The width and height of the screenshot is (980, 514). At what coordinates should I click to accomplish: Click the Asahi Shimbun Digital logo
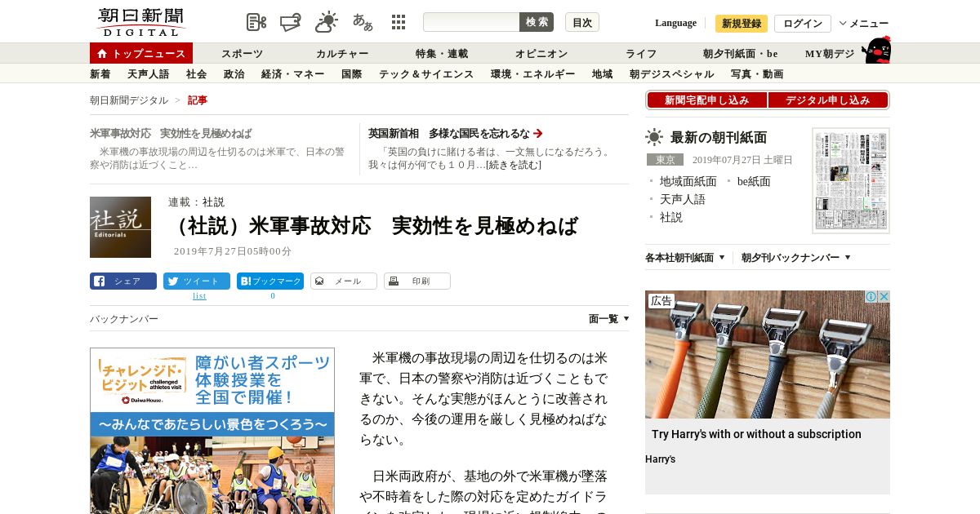(x=140, y=22)
